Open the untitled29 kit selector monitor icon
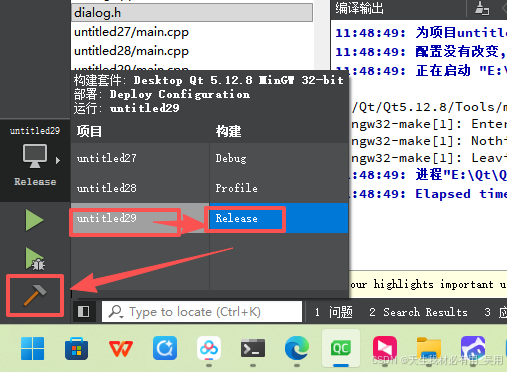The width and height of the screenshot is (507, 372). 35,156
